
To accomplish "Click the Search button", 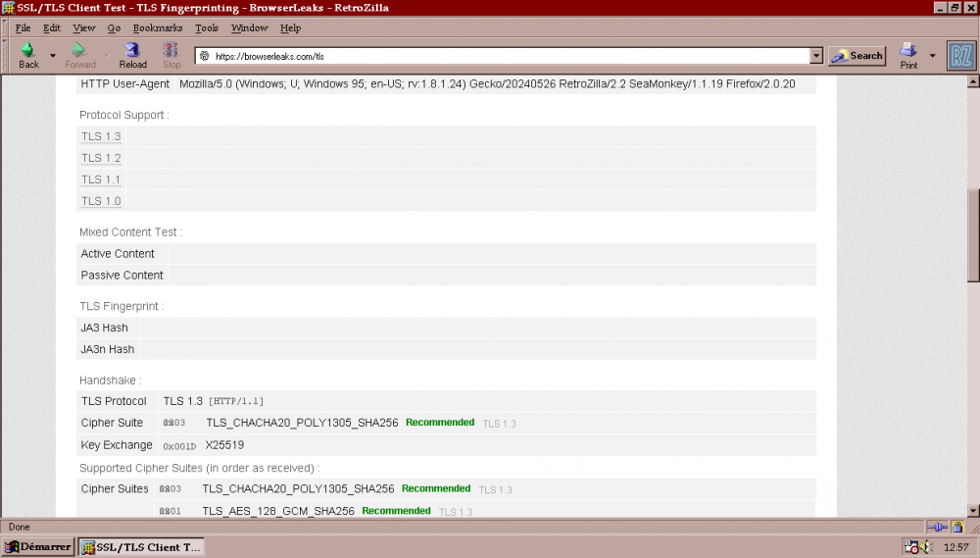I will 857,56.
